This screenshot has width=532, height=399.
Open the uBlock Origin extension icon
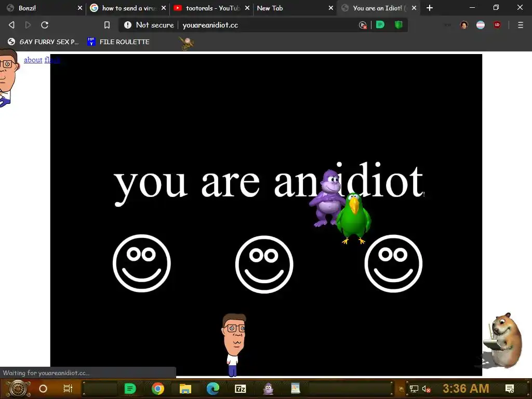pos(497,25)
